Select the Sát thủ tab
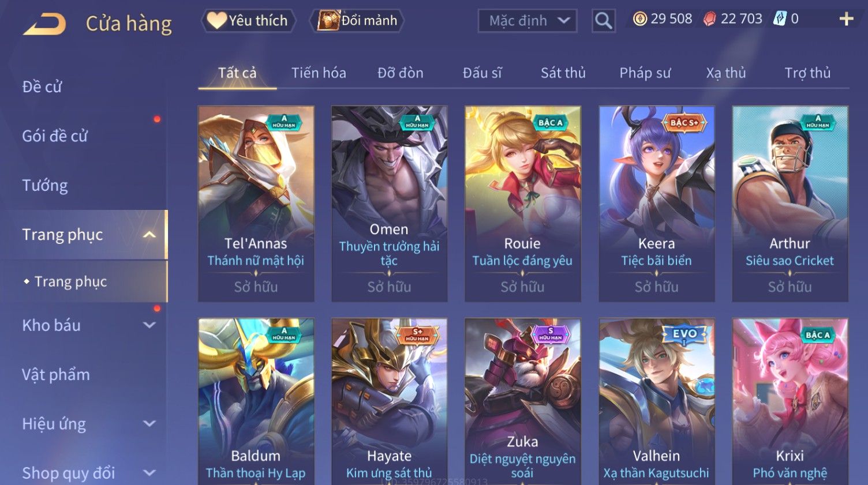The height and width of the screenshot is (485, 868). point(563,73)
